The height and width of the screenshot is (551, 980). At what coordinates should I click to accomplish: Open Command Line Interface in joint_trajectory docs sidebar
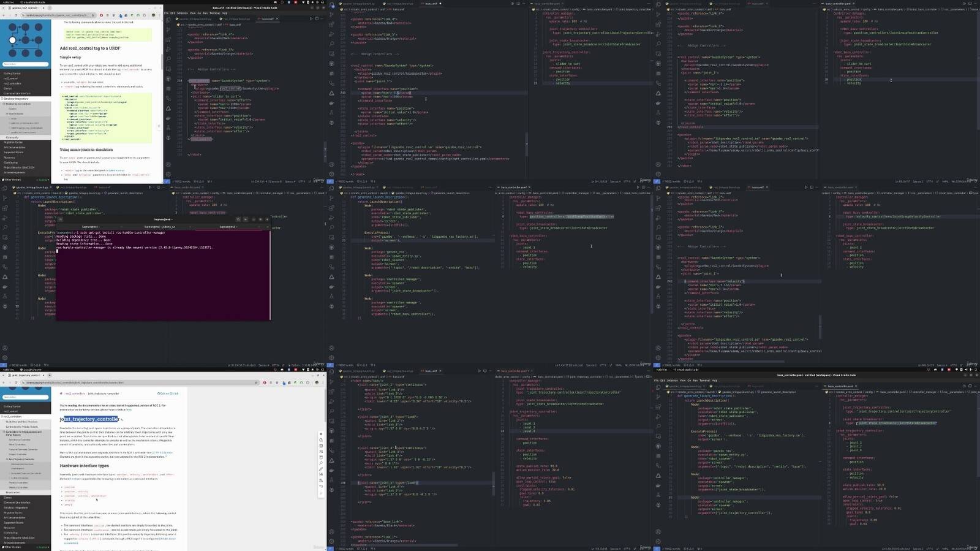17,503
